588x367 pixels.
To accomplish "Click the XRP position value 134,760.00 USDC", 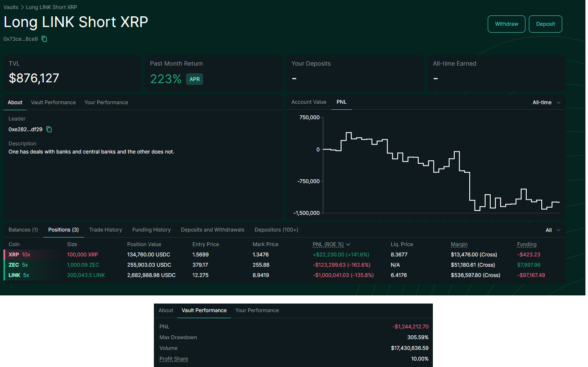I will pyautogui.click(x=149, y=255).
